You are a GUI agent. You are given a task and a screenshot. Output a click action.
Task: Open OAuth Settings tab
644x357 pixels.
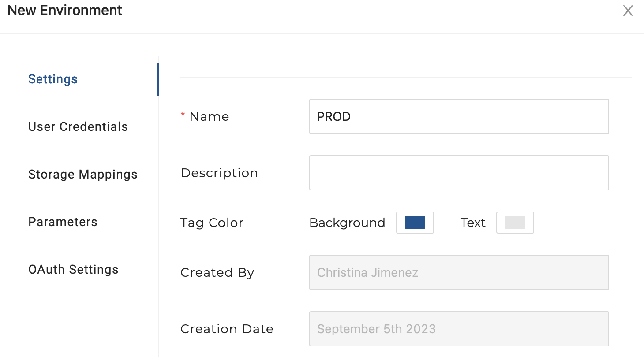[73, 270]
